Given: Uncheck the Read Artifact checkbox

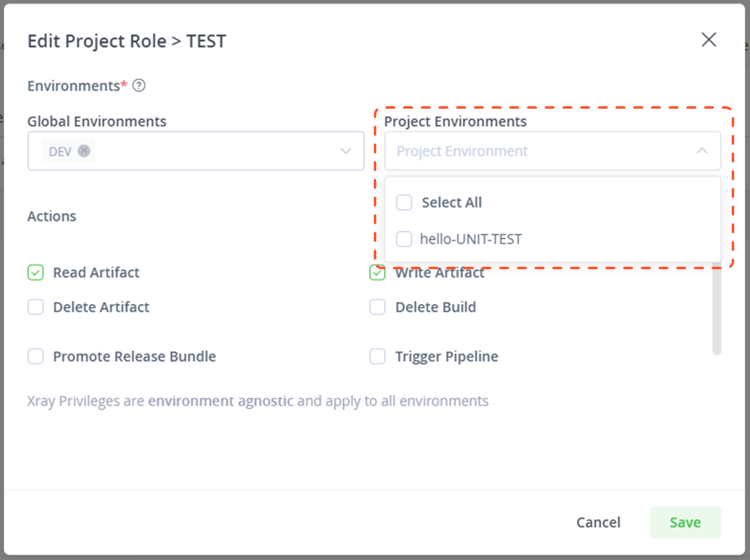Looking at the screenshot, I should click(35, 272).
